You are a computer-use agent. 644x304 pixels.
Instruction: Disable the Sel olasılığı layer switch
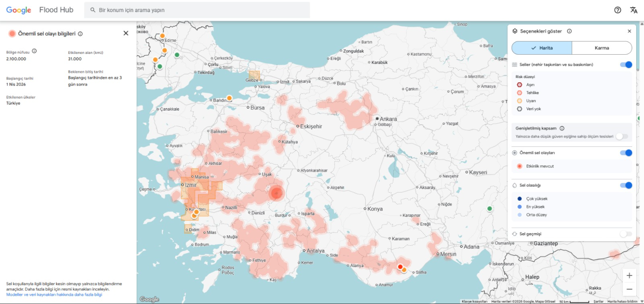[626, 185]
